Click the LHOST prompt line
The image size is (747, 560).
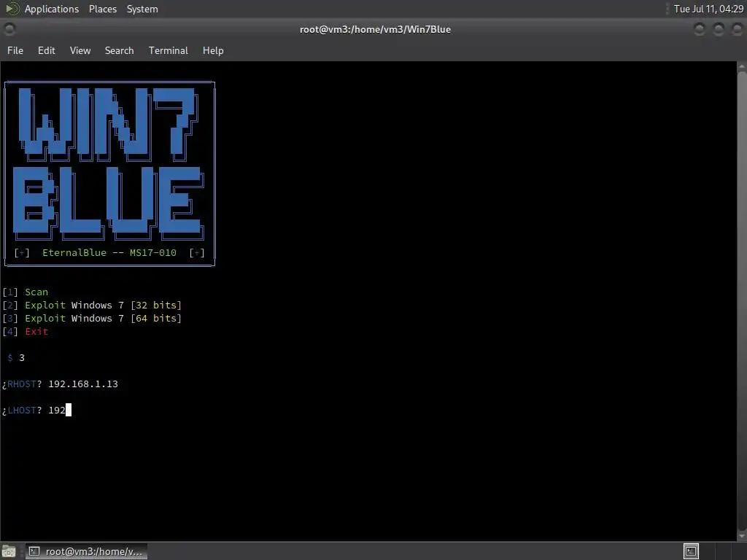click(x=36, y=410)
